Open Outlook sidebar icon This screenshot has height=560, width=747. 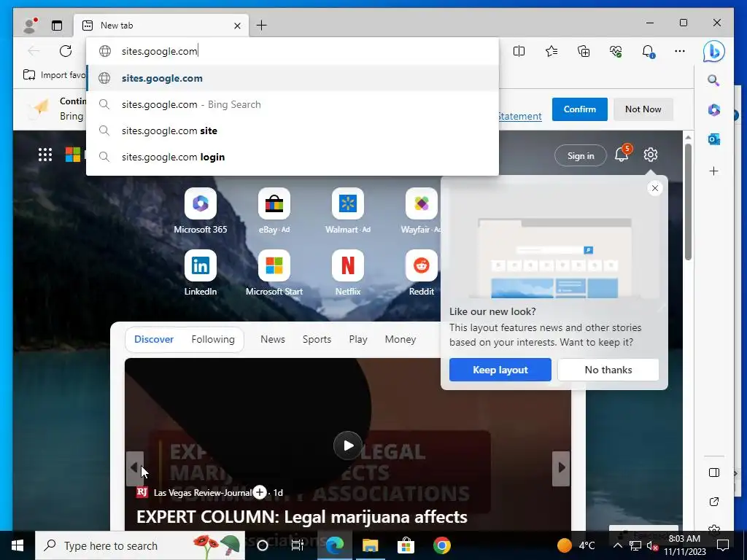point(713,139)
